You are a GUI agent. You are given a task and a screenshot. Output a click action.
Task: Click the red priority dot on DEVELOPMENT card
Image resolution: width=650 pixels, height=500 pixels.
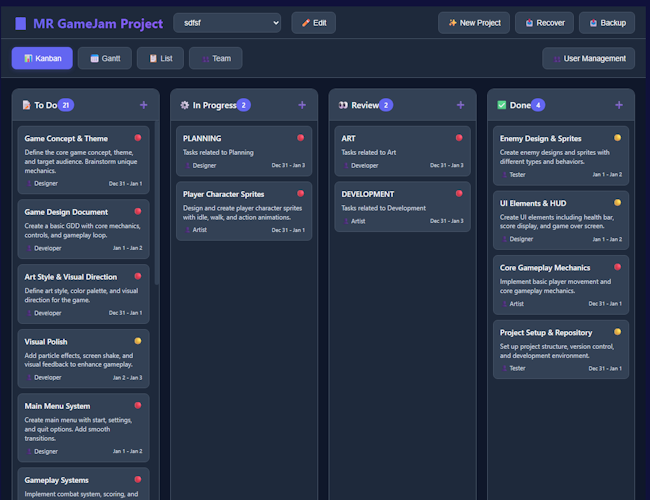459,193
